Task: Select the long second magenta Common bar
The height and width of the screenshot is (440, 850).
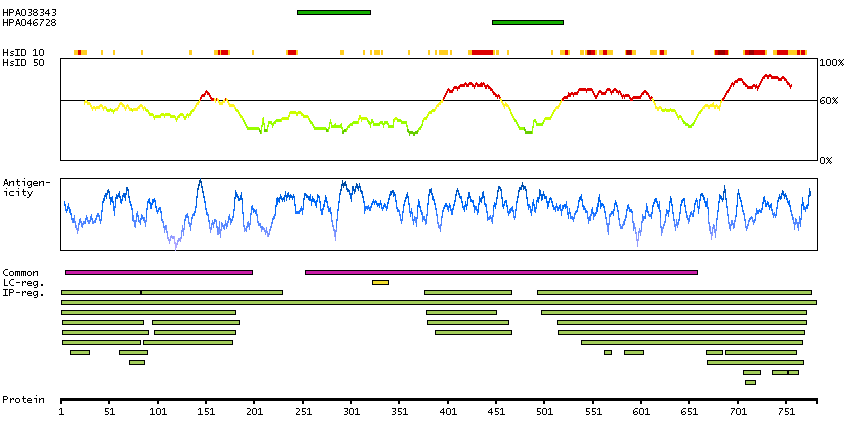Action: tap(500, 272)
